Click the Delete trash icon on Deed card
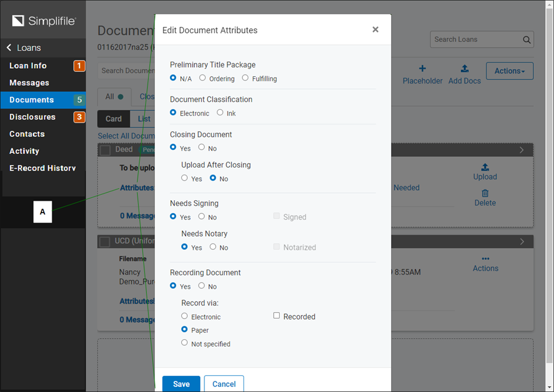 pos(485,193)
